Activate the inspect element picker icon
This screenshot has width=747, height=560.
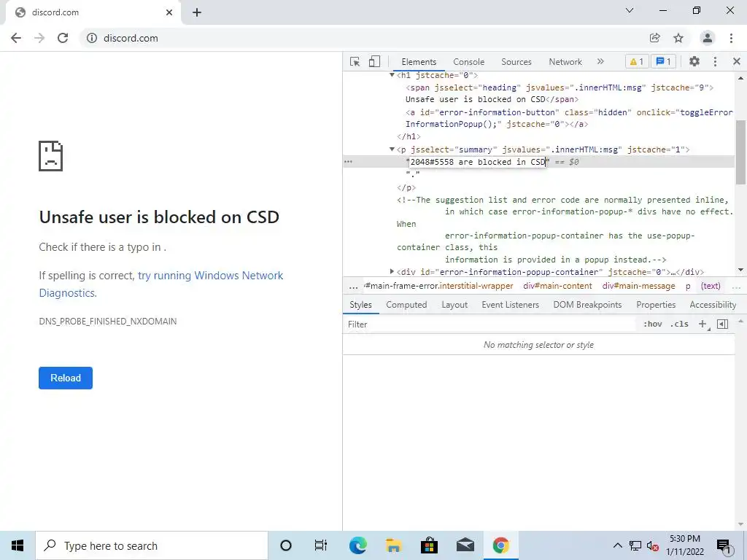355,61
